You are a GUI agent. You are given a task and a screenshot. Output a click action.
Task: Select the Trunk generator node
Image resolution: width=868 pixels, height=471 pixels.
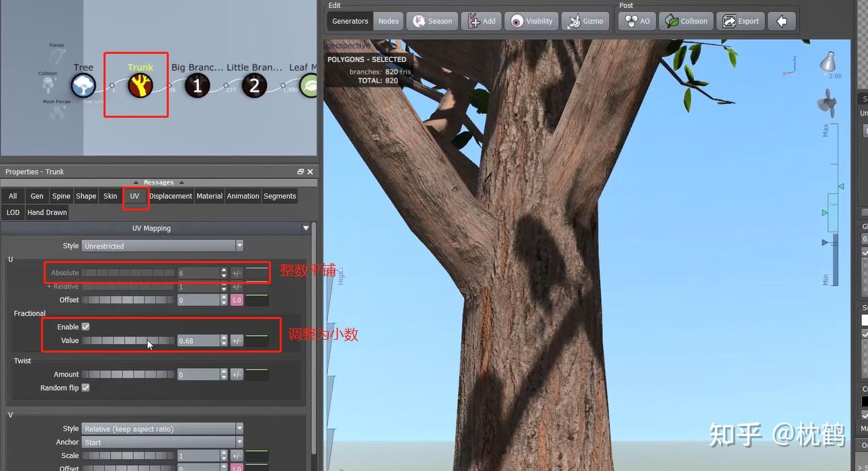pos(141,86)
